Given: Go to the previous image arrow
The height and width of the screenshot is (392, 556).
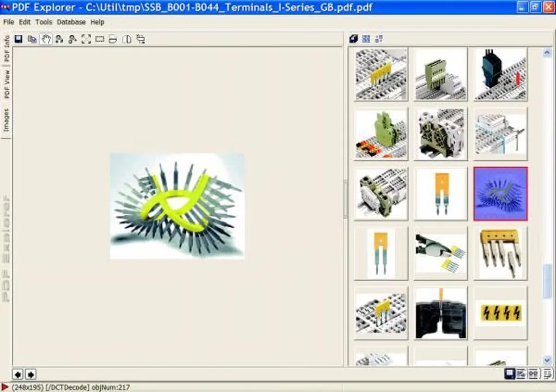Looking at the screenshot, I should pos(18,374).
